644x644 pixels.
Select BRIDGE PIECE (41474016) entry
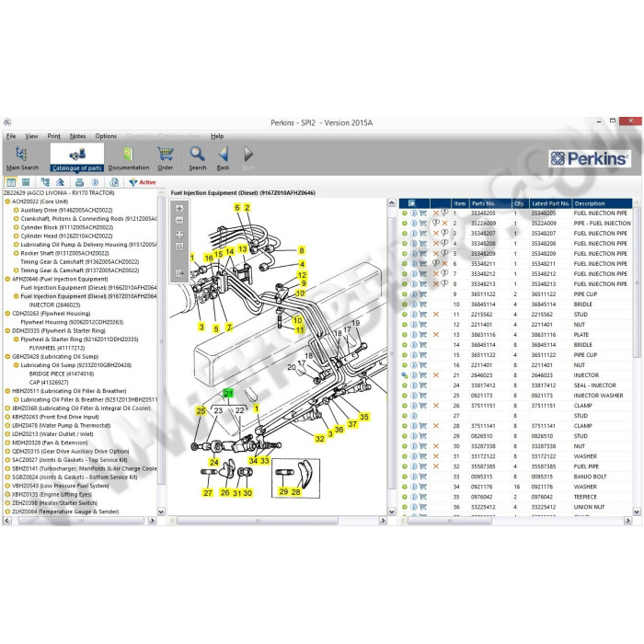[62, 374]
